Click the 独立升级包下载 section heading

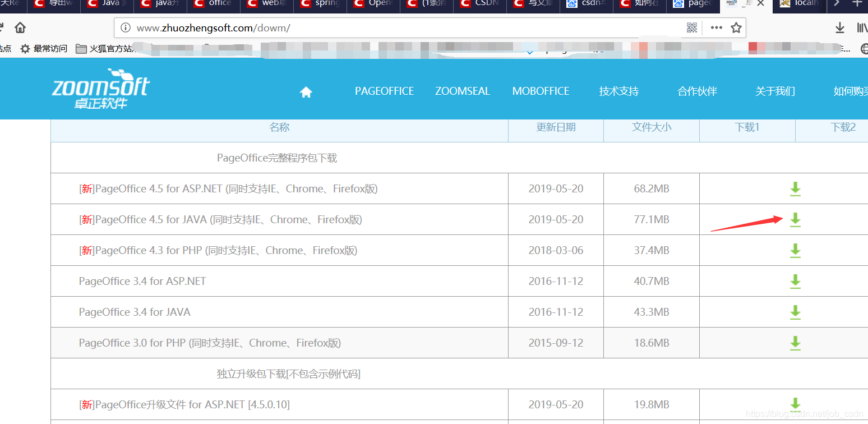pos(289,374)
